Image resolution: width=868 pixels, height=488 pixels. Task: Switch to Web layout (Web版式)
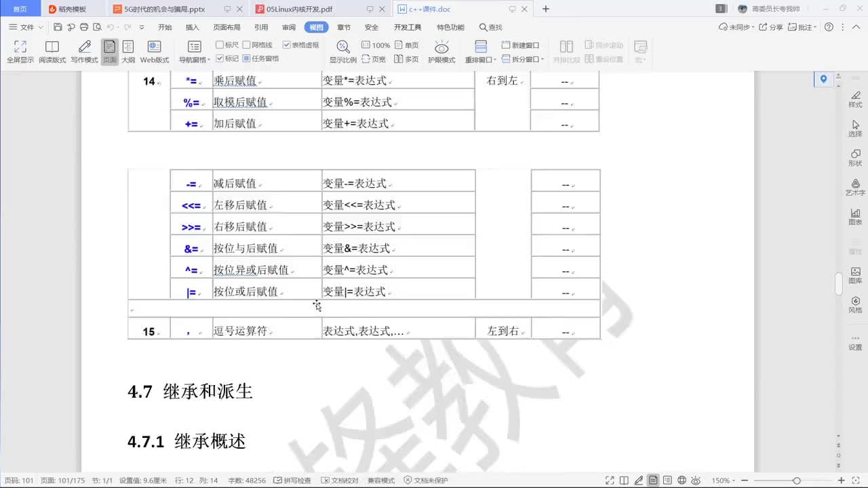(x=155, y=52)
